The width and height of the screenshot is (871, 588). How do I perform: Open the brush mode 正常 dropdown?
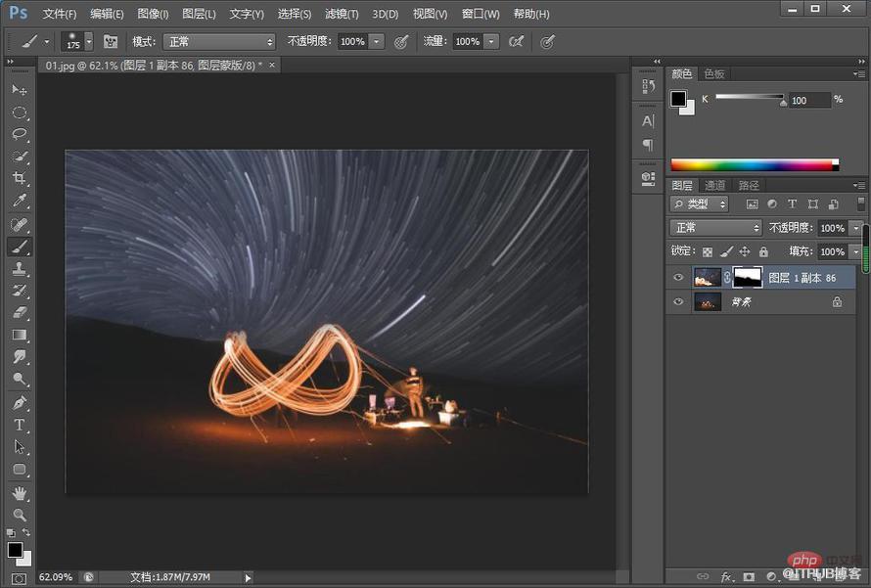(x=219, y=42)
